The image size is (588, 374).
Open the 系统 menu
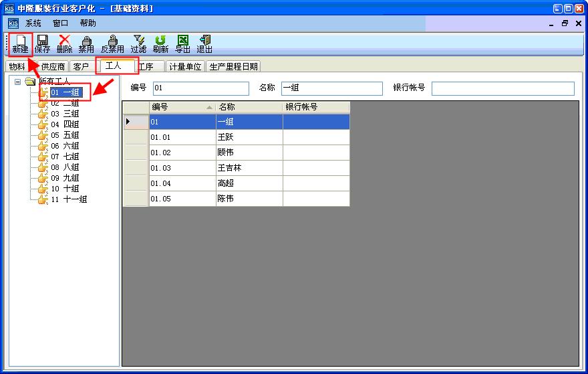click(x=33, y=23)
